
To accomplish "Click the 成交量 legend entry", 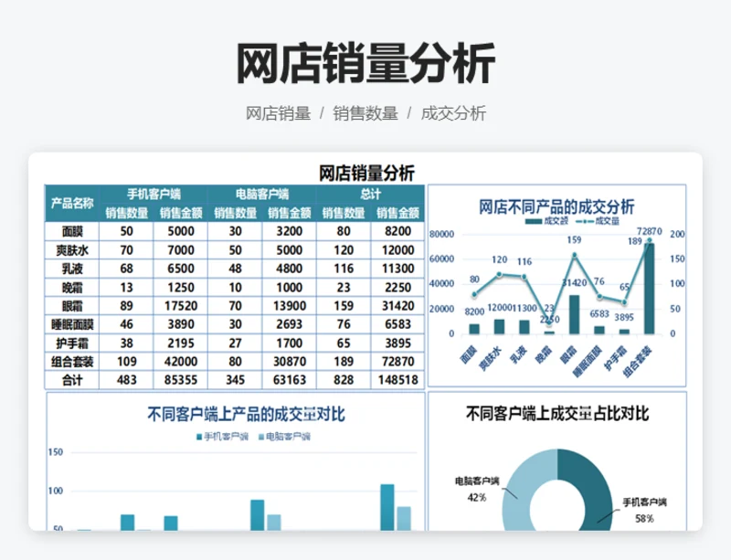I will 599,221.
